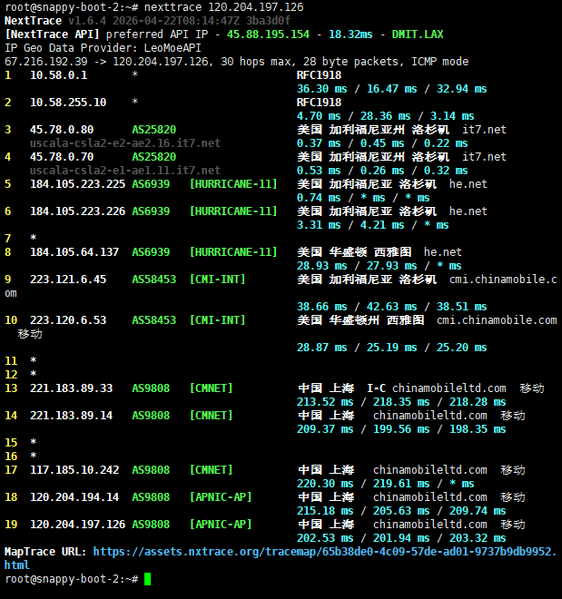This screenshot has width=562, height=599.
Task: Click latency value 36.30 ms
Action: (x=322, y=89)
